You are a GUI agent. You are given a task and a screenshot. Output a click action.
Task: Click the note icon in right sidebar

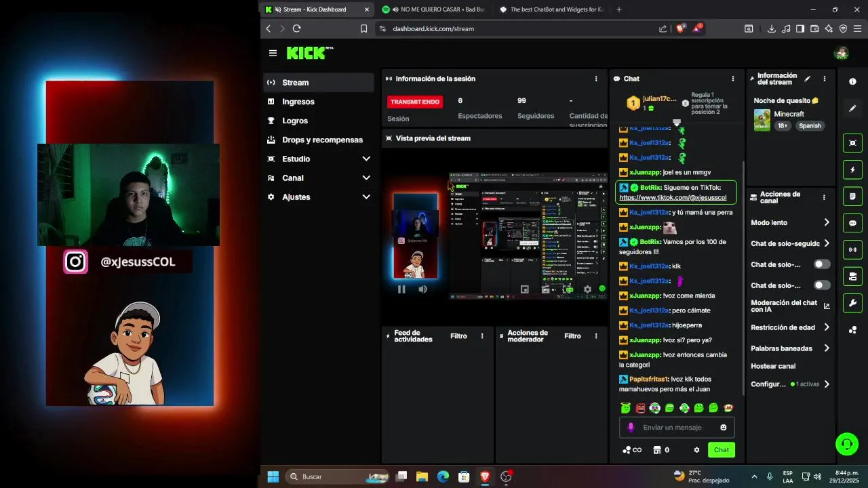coord(852,197)
